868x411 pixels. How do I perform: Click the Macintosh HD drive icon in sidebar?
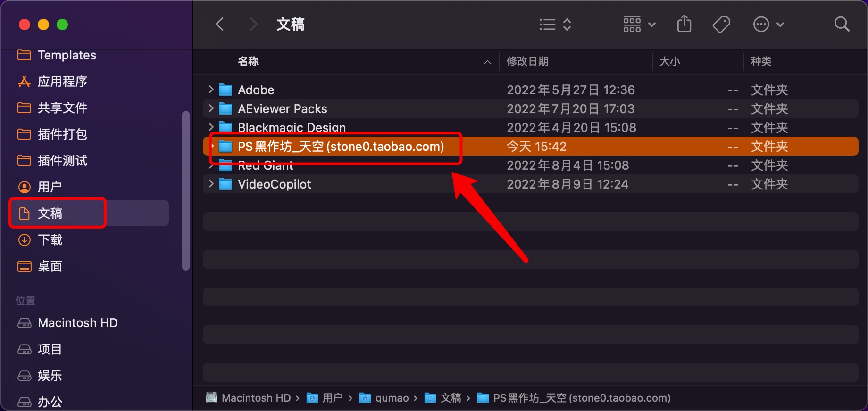coord(24,323)
